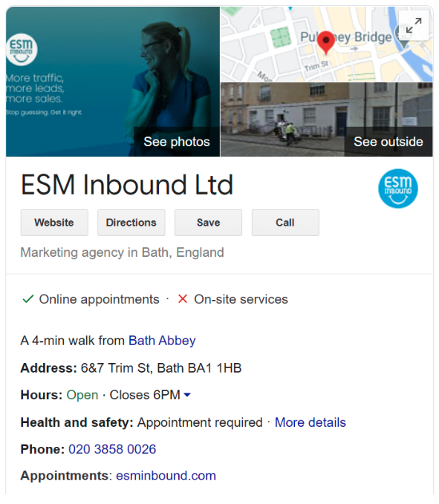The width and height of the screenshot is (439, 504).
Task: Select the ESM Inbound Ltd title
Action: click(x=127, y=185)
